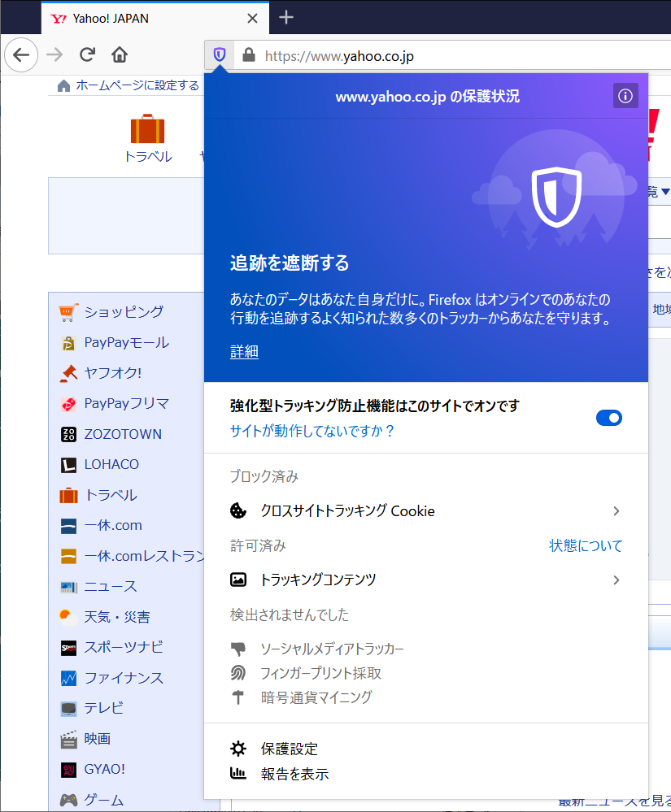Expand クロスサイトトラッキング Cookie details
Viewport: 671px width, 812px height.
[426, 511]
